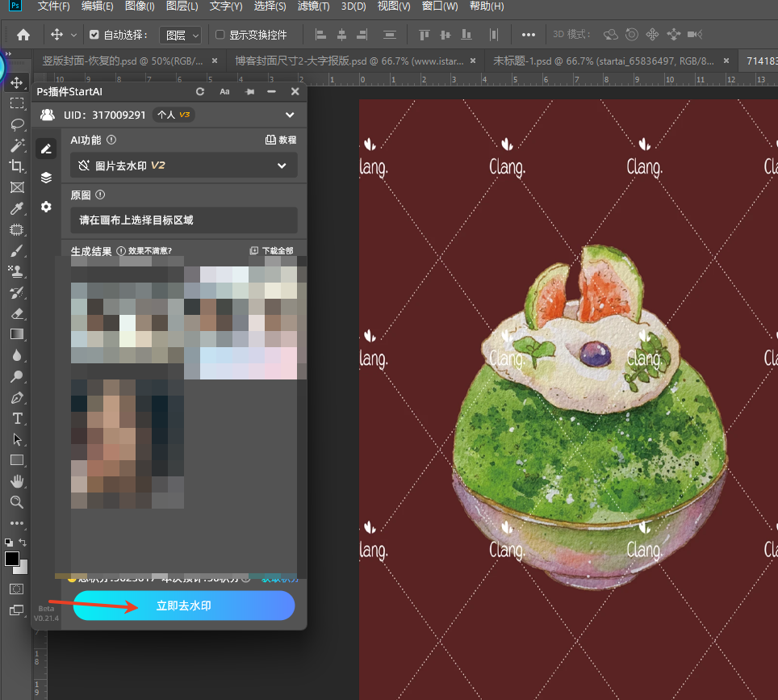Select the Pen tool
Image resolution: width=778 pixels, height=700 pixels.
coord(16,397)
